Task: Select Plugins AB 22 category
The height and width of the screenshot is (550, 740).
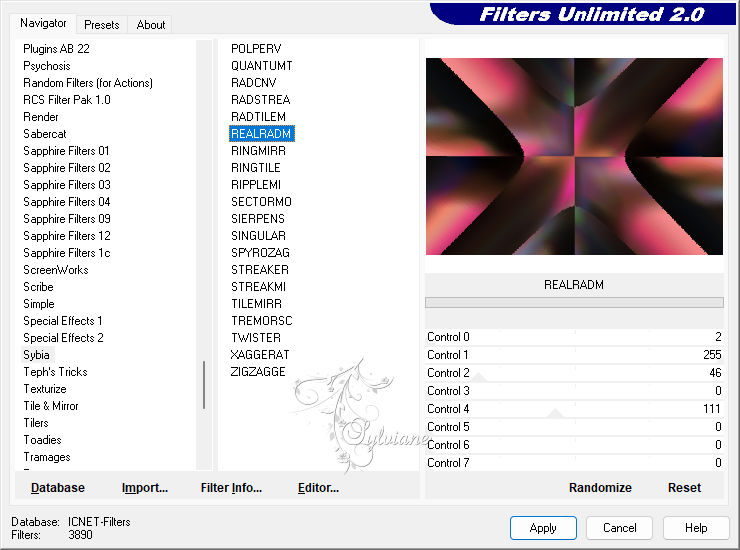Action: 56,49
